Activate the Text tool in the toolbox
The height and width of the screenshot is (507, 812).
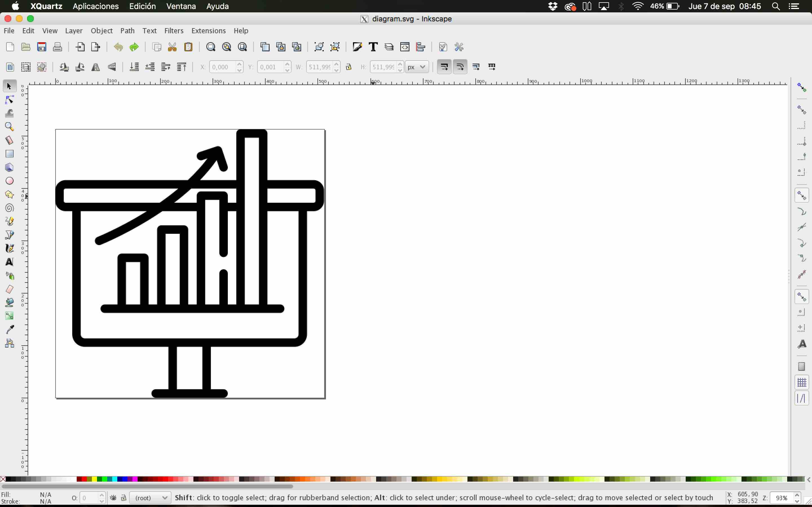coord(9,262)
